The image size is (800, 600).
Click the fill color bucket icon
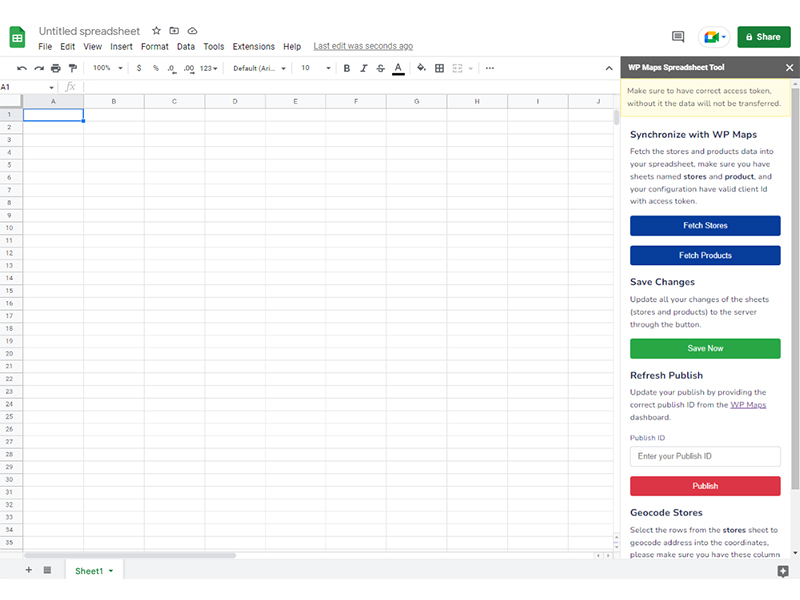pos(421,68)
